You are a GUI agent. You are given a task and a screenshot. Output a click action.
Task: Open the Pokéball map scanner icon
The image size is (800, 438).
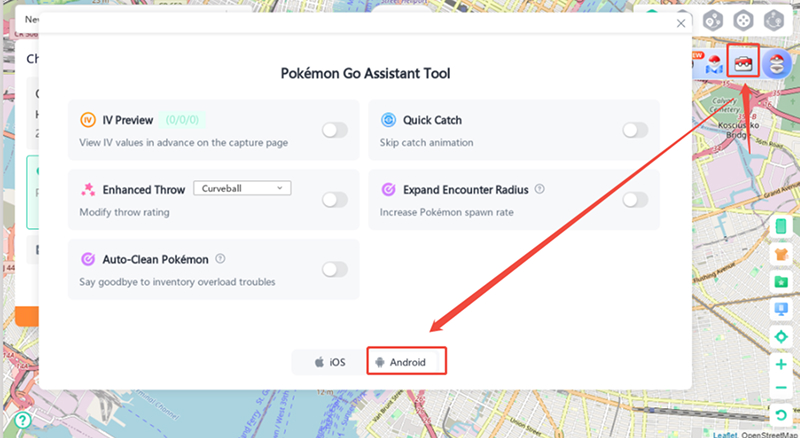[715, 65]
